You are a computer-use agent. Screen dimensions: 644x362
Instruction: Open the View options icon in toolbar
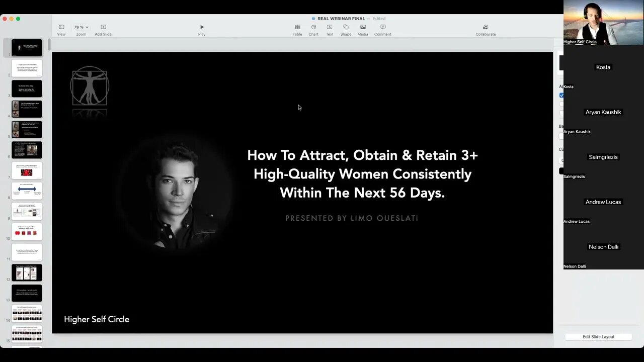[61, 27]
